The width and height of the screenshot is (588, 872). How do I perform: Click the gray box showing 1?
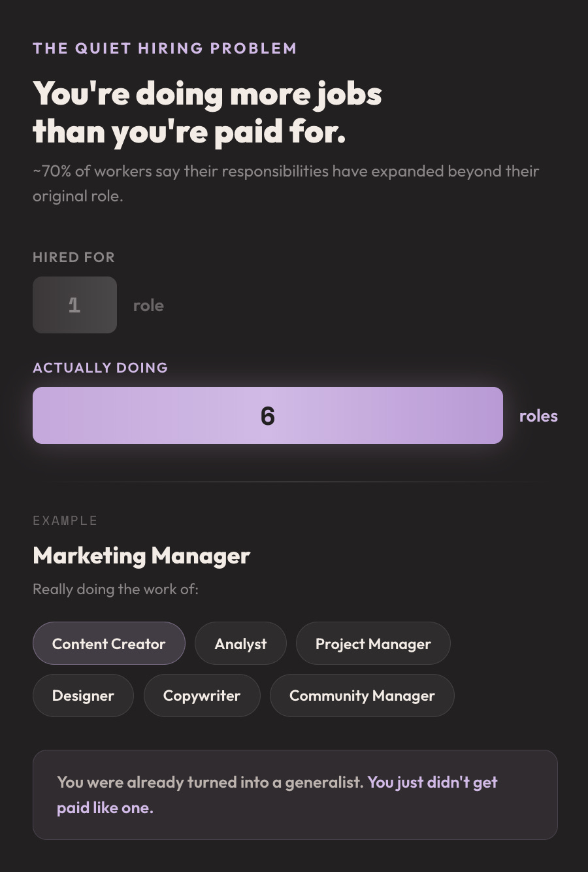click(x=74, y=305)
